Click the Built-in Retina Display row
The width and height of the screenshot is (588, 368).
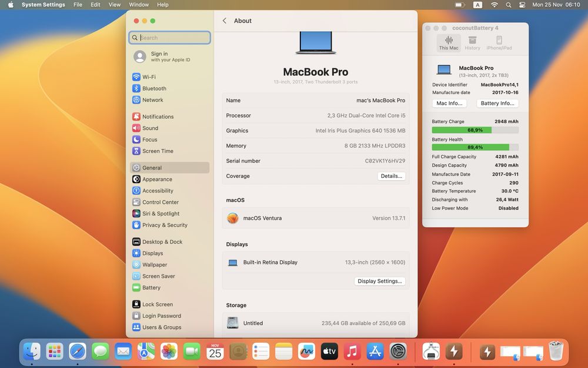(316, 263)
